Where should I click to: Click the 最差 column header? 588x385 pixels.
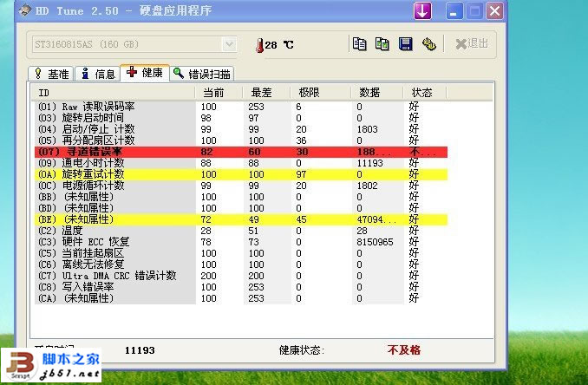pos(266,92)
